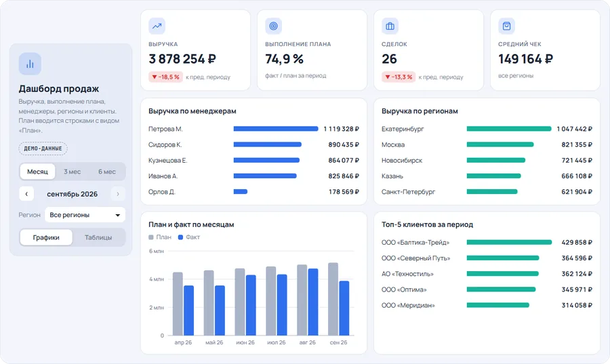Select the 3 мес period option
610x364 pixels.
click(x=73, y=171)
